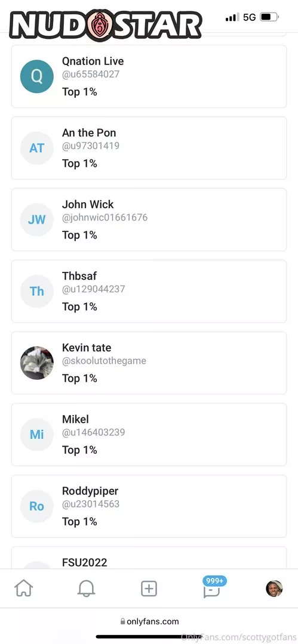
Task: Open Kevin tate's money profile photo
Action: [36, 363]
